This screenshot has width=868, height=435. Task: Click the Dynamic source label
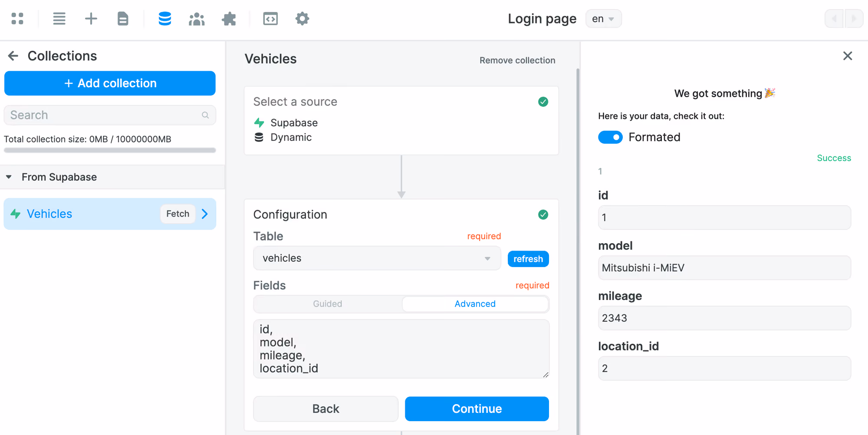(x=291, y=137)
